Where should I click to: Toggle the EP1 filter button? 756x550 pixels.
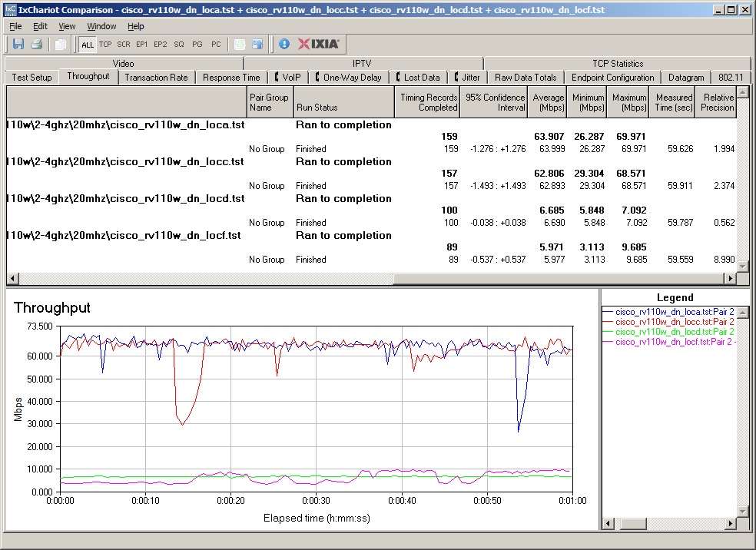point(141,45)
